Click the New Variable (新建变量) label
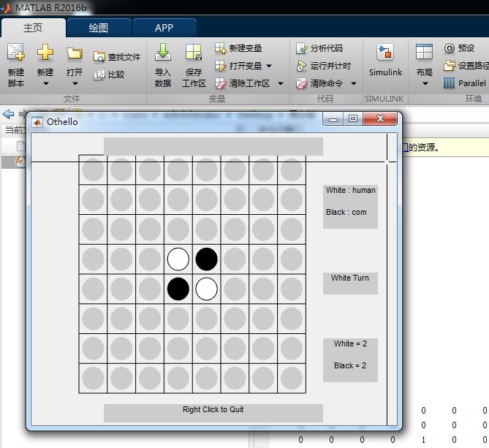Viewport: 489px width, 448px height. (x=246, y=48)
